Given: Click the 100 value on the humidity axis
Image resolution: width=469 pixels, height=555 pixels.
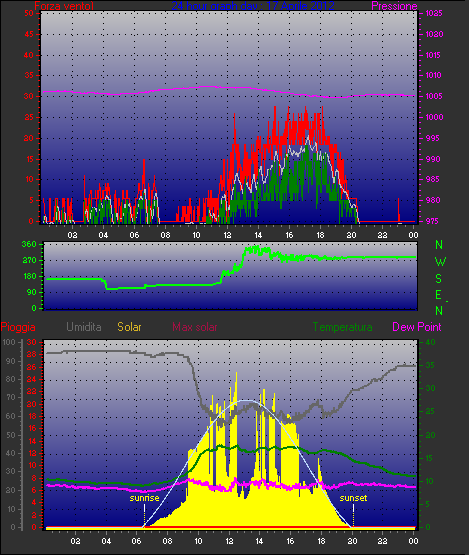Looking at the screenshot, I should pyautogui.click(x=9, y=343).
